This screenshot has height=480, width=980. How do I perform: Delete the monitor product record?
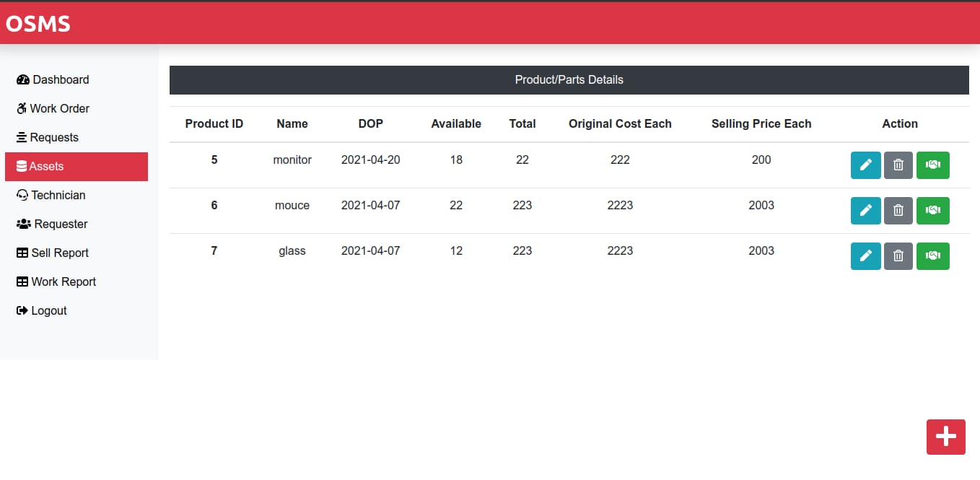tap(898, 165)
